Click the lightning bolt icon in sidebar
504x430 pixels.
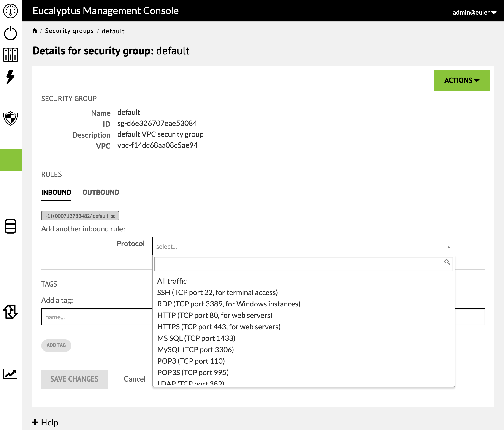click(x=11, y=77)
